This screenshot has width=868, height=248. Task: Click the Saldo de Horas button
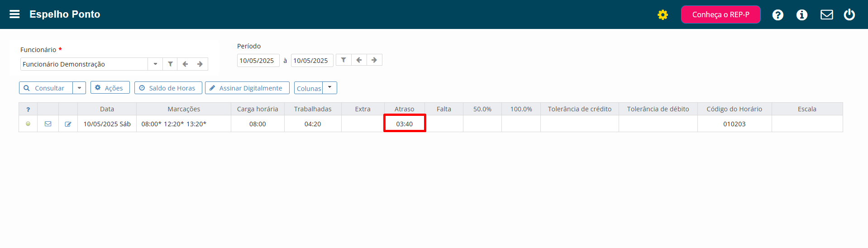point(168,88)
